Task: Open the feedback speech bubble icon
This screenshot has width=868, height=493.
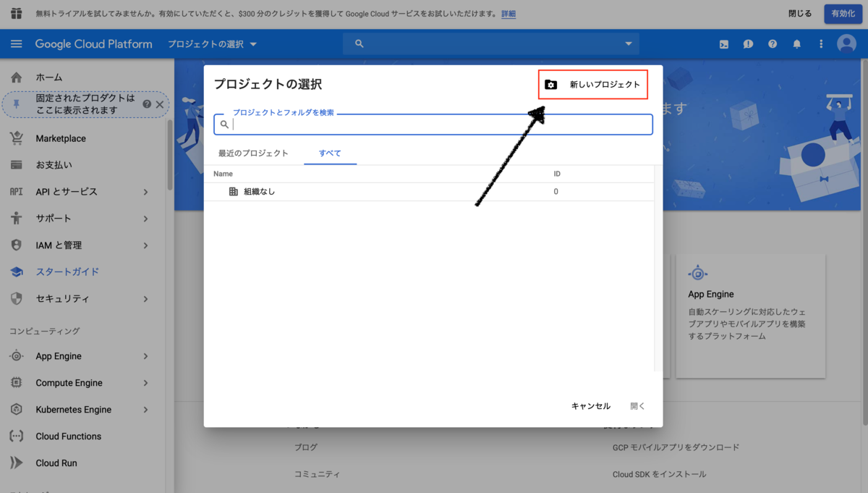Action: click(x=748, y=44)
